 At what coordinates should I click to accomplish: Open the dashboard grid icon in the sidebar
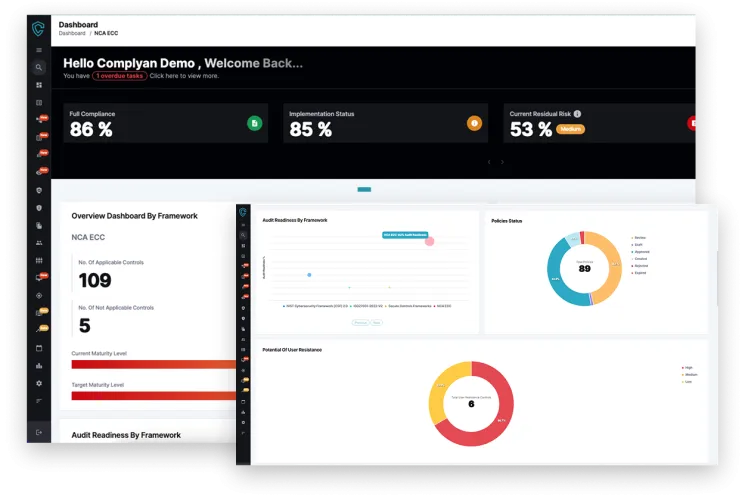pos(39,85)
